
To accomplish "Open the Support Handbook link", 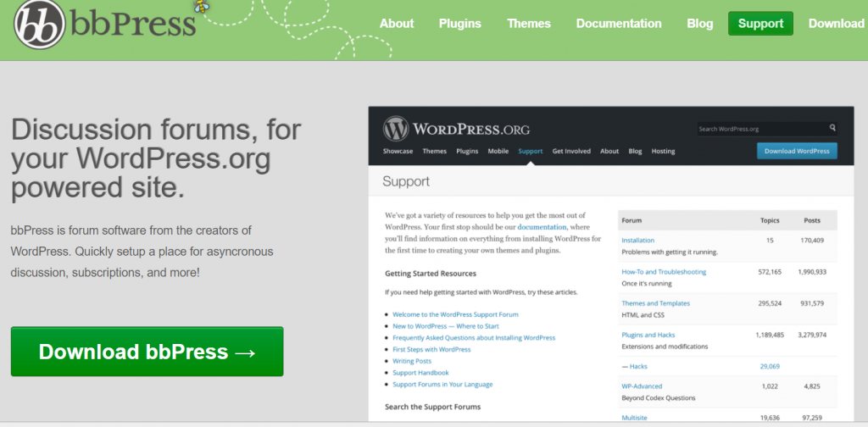I will 420,373.
